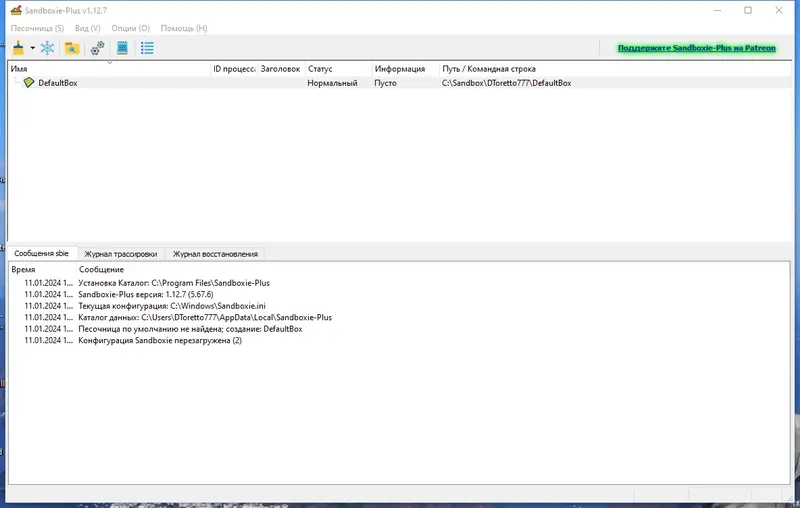Click the Пусто information cell
This screenshot has width=800, height=508.
tap(385, 83)
